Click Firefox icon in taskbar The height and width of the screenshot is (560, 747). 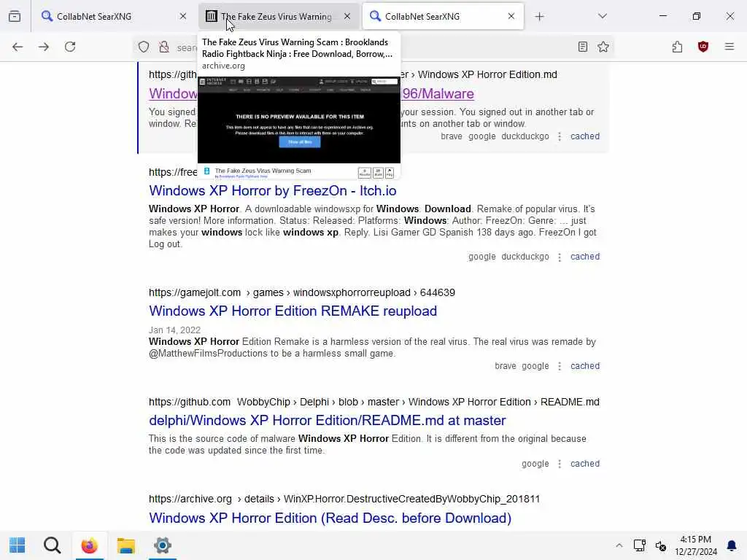[89, 545]
